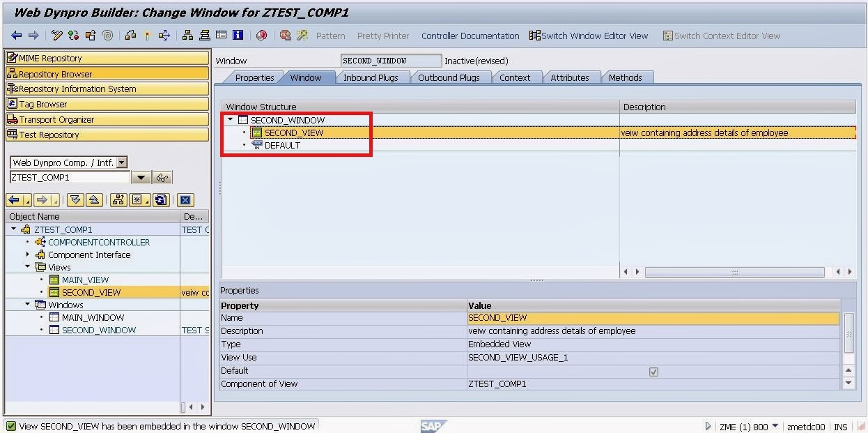Click the glasses Display button next to ZTEST_COMP1

pos(162,178)
